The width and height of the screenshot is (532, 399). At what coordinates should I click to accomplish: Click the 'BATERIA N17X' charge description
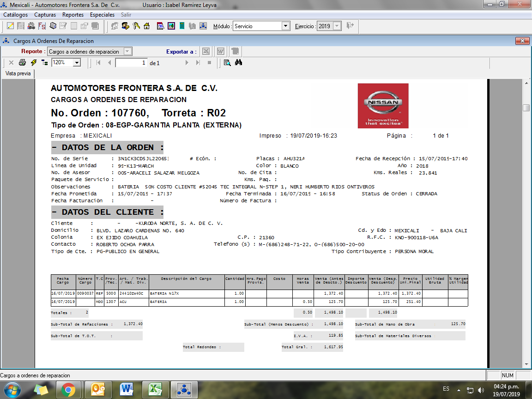point(164,294)
